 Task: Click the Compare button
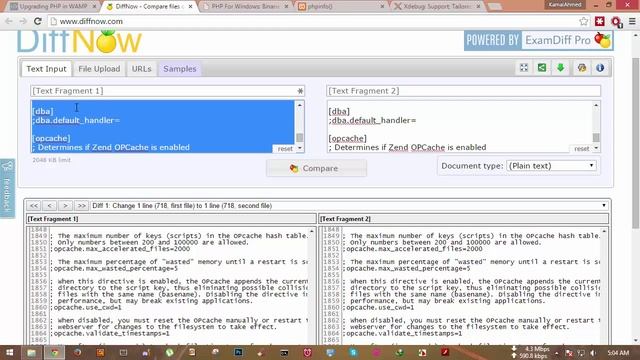coord(316,168)
